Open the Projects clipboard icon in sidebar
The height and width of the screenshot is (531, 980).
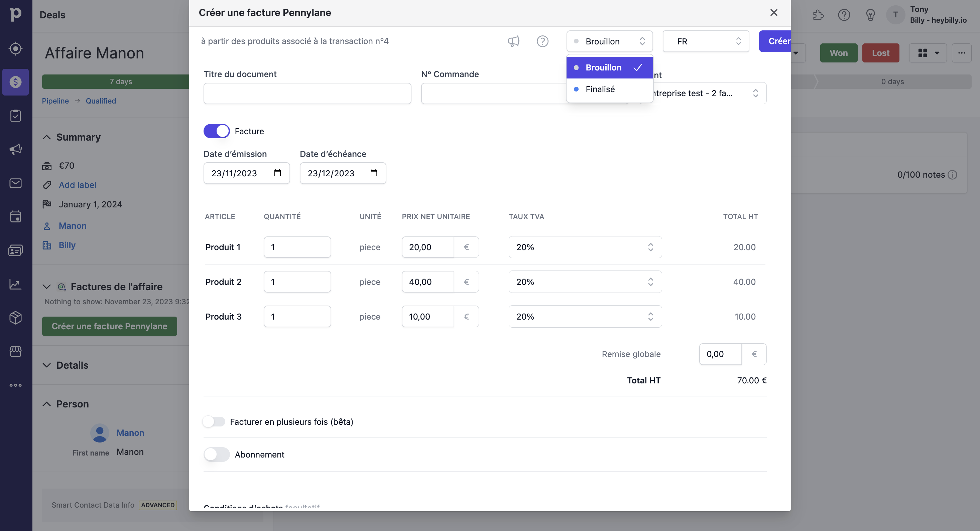tap(16, 116)
